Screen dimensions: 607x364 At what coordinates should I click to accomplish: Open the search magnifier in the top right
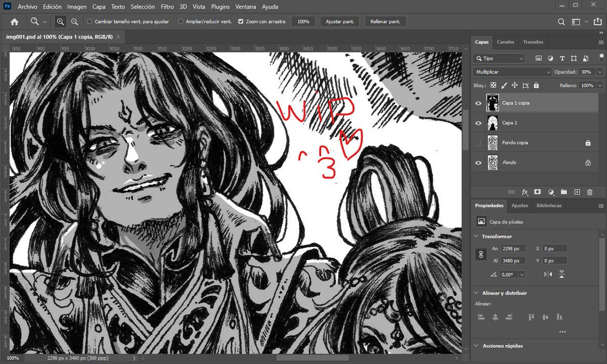tap(561, 22)
